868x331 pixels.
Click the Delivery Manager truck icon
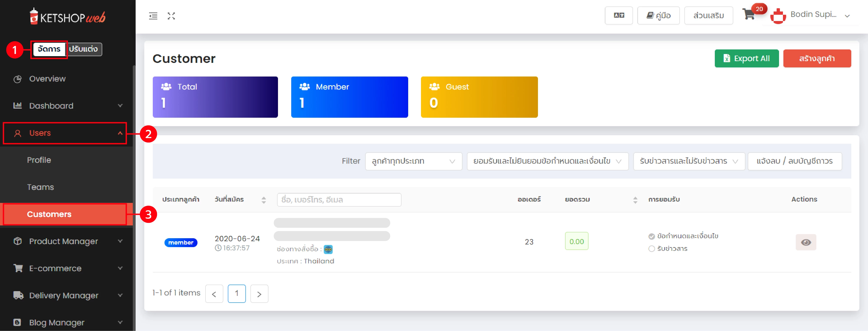[x=18, y=295]
